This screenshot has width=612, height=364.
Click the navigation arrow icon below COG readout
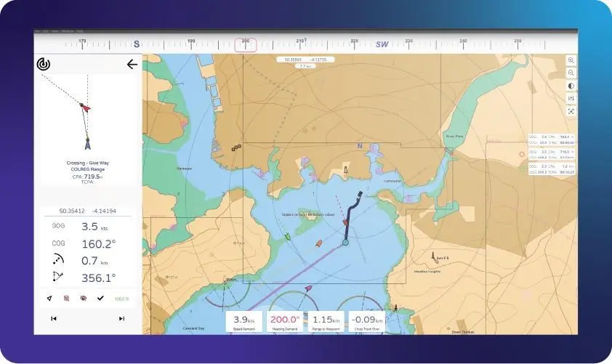coord(49,298)
